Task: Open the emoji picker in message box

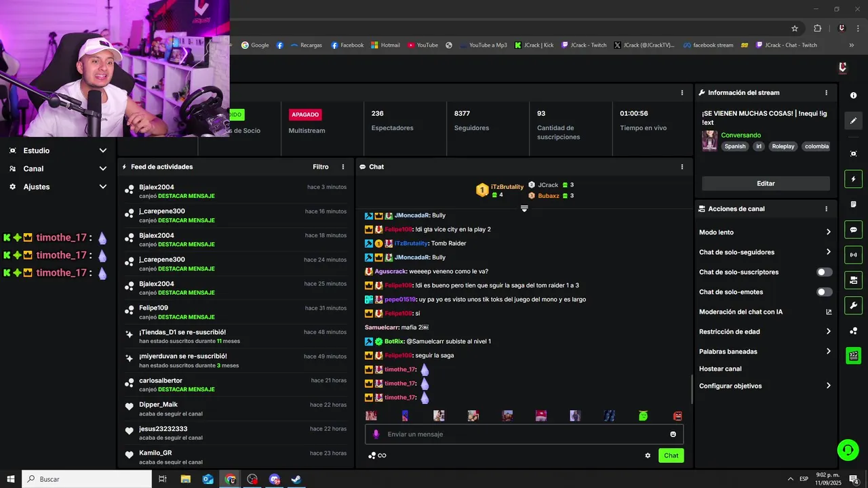Action: click(x=673, y=434)
